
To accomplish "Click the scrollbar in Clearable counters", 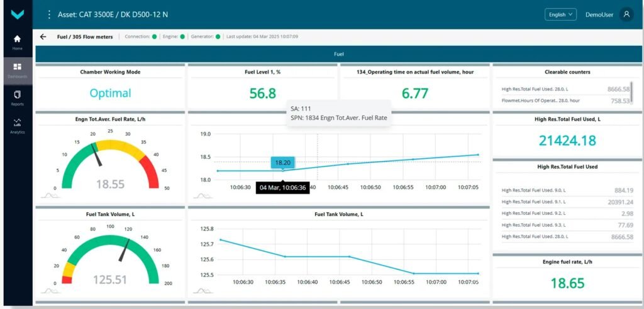I will click(x=631, y=92).
